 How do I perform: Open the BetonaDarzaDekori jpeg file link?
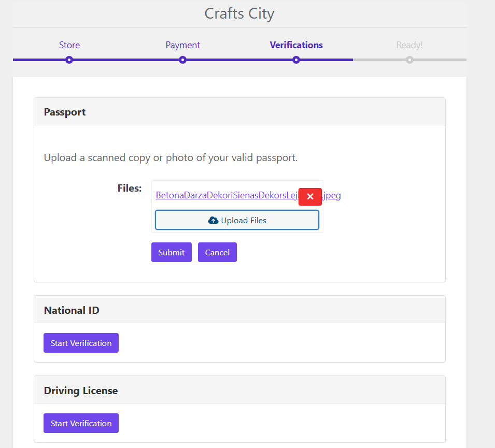[227, 195]
